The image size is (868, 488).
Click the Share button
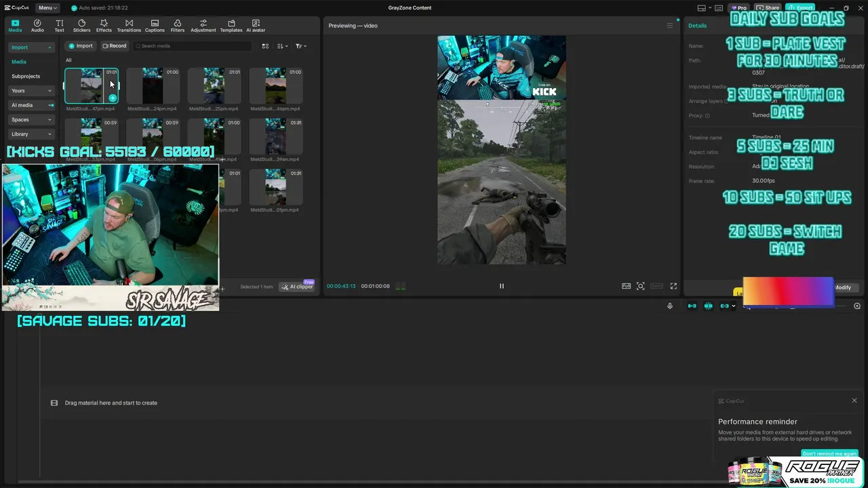coord(768,8)
